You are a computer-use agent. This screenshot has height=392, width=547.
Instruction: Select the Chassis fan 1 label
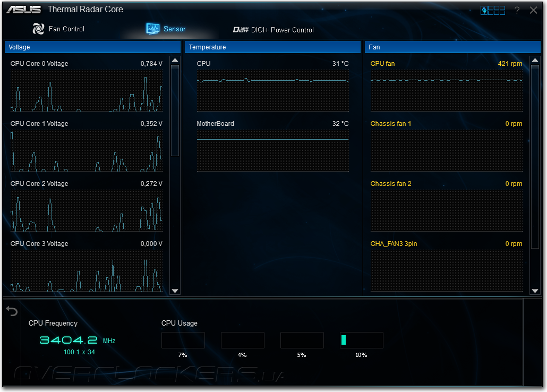391,124
